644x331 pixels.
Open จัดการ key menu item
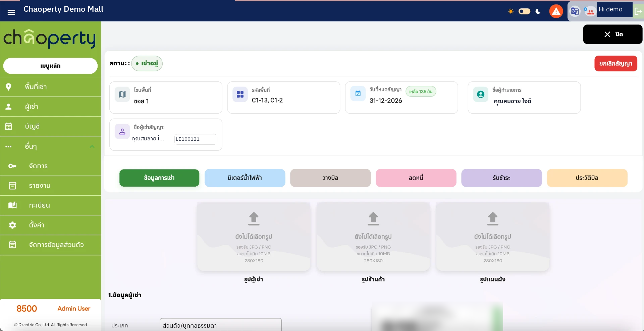[x=50, y=166]
